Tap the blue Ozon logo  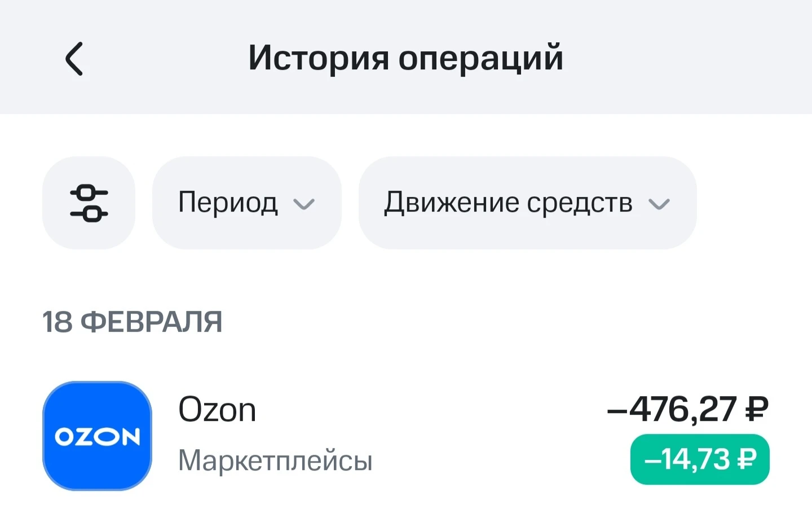click(x=97, y=436)
